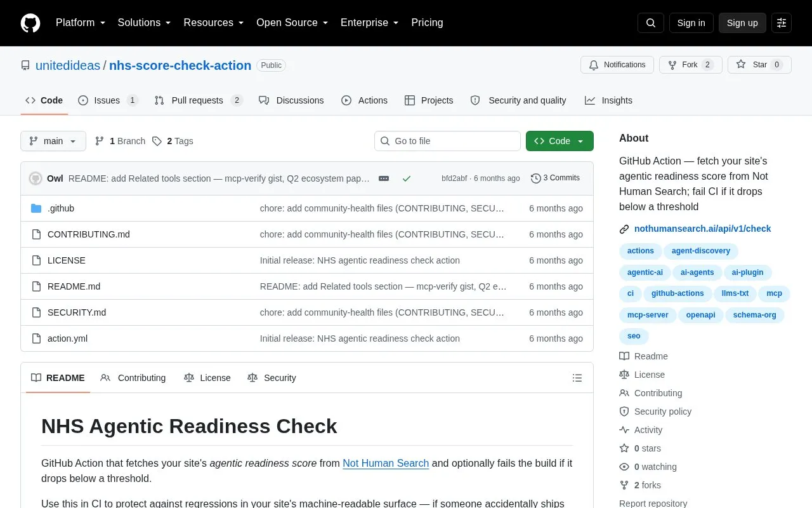
Task: Select the Contributing README tab
Action: click(x=133, y=378)
